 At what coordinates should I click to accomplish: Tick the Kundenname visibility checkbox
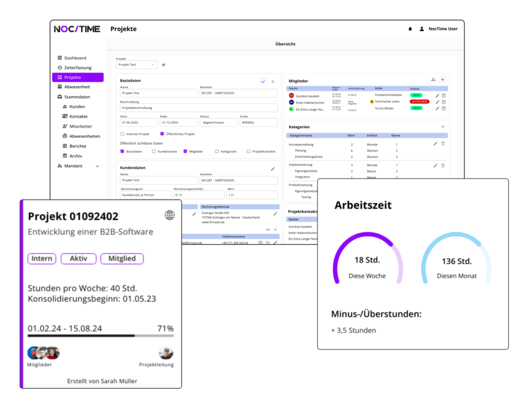pyautogui.click(x=154, y=151)
